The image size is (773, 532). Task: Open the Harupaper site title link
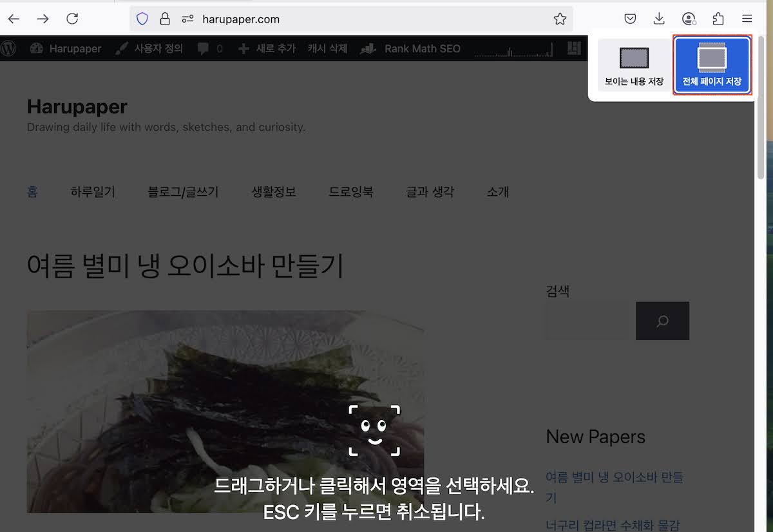pos(77,106)
